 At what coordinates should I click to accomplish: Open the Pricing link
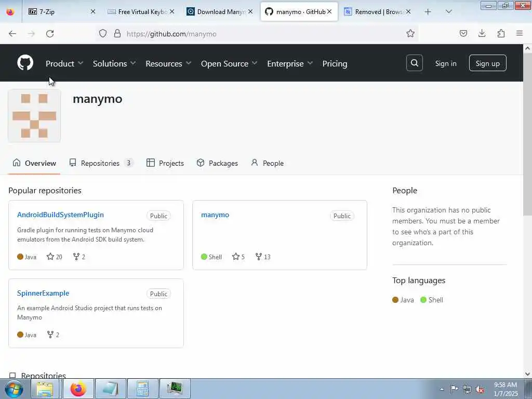coord(335,63)
